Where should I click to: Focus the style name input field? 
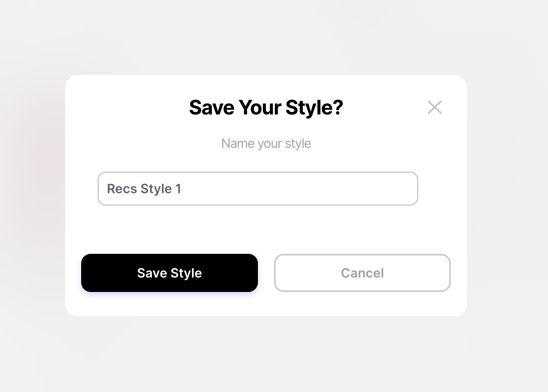point(258,188)
